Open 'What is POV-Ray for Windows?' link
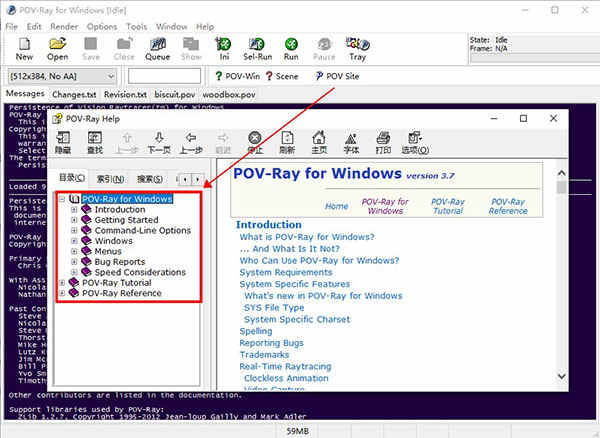 point(307,237)
